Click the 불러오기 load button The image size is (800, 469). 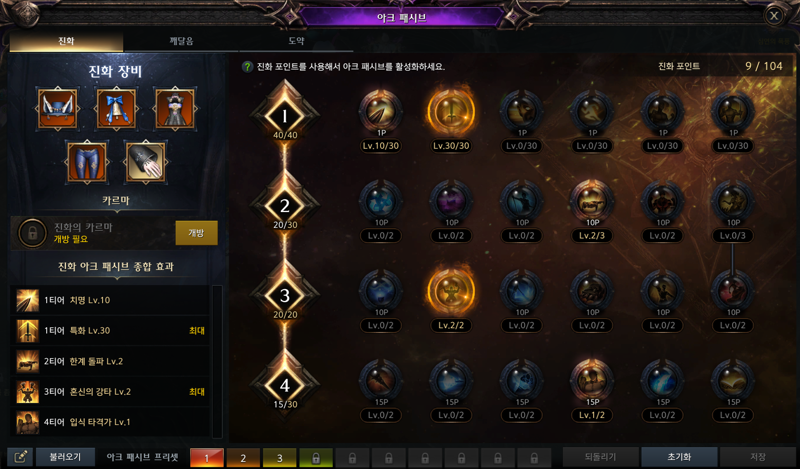click(65, 457)
